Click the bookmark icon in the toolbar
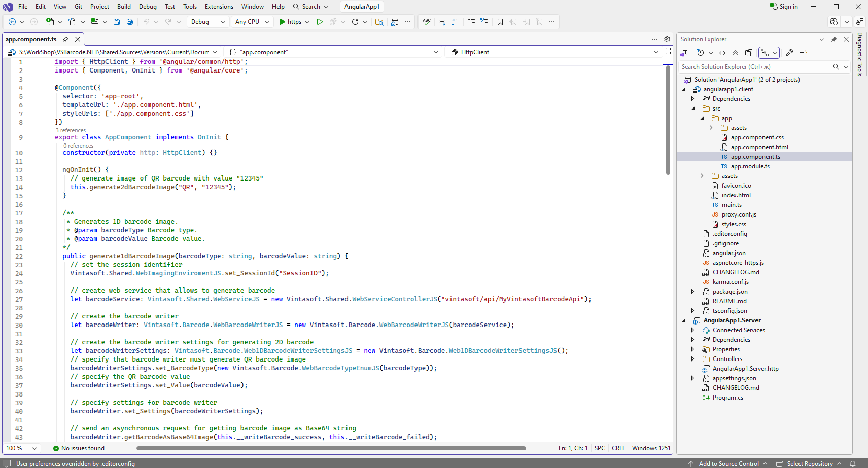Image resolution: width=868 pixels, height=468 pixels. point(500,22)
